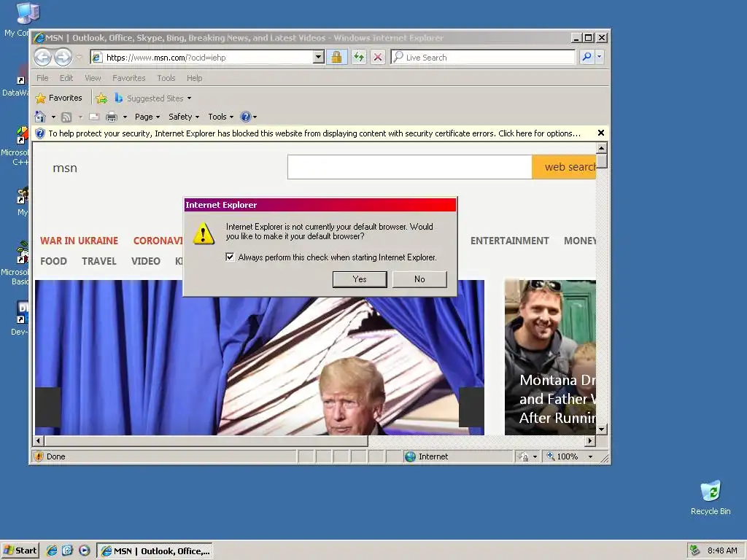Screen dimensions: 747x560
Task: Click the Start button
Action: [20, 551]
